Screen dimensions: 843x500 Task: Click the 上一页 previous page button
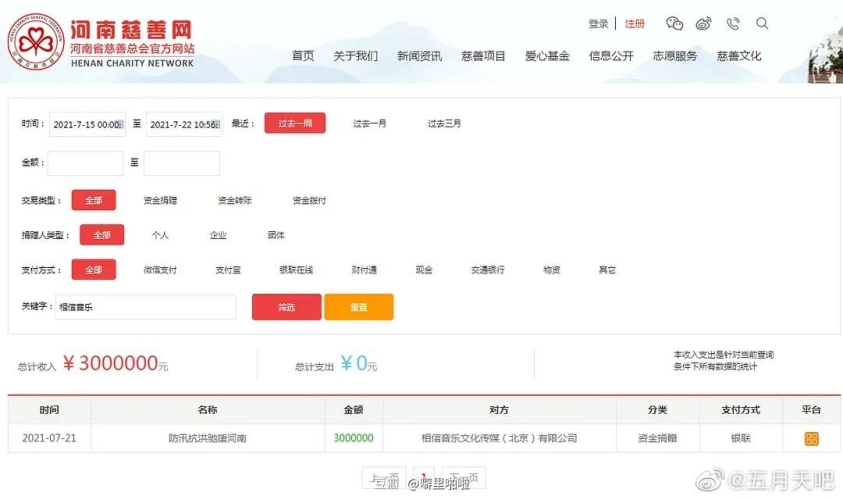pyautogui.click(x=384, y=478)
